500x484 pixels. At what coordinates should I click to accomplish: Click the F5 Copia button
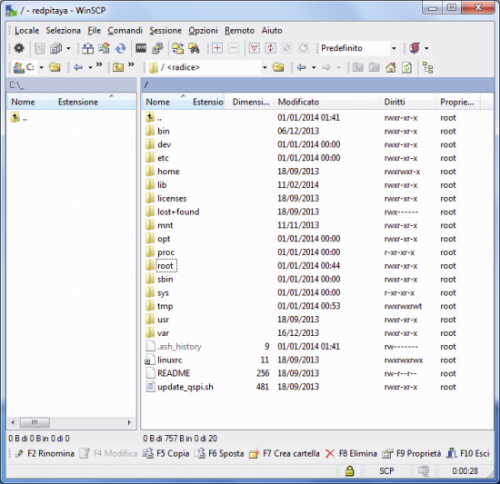pyautogui.click(x=166, y=454)
